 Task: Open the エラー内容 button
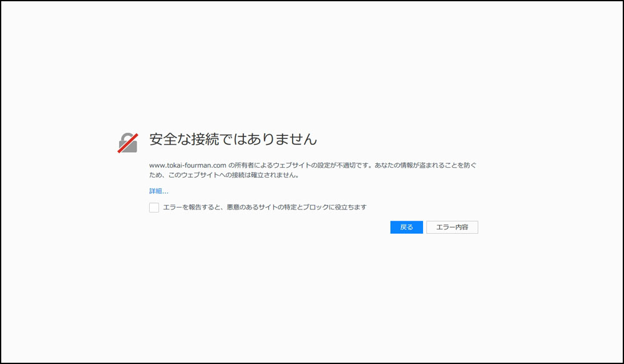452,228
